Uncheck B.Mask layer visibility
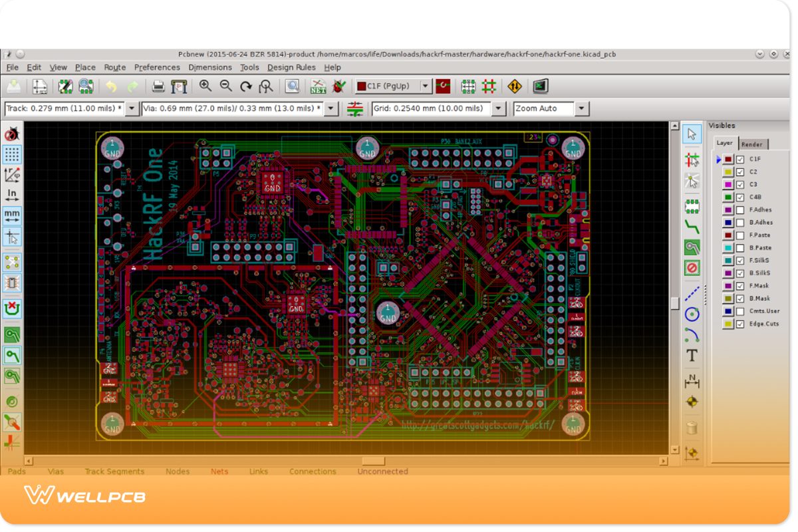The width and height of the screenshot is (798, 532). pos(739,298)
